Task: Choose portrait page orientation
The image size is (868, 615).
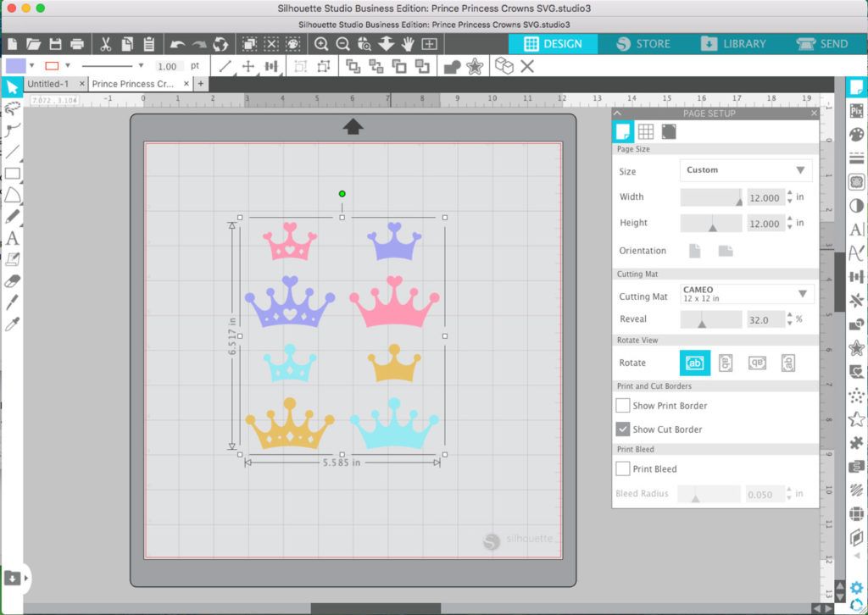Action: click(695, 251)
